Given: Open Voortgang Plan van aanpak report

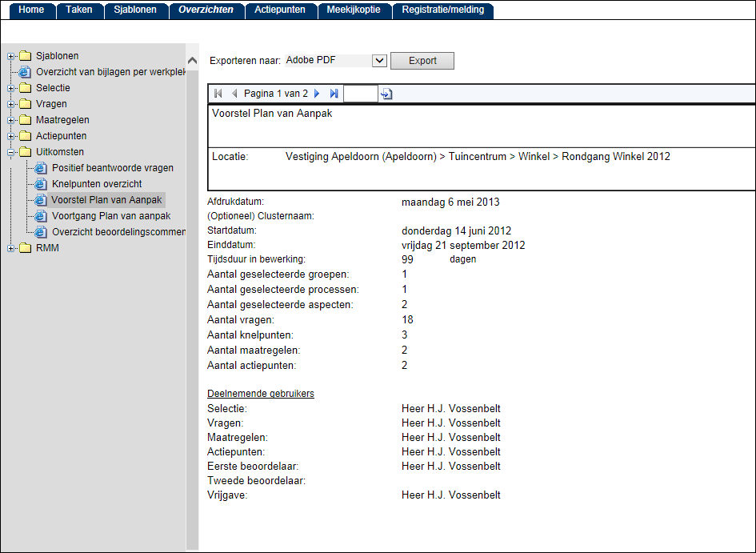Looking at the screenshot, I should [x=110, y=216].
